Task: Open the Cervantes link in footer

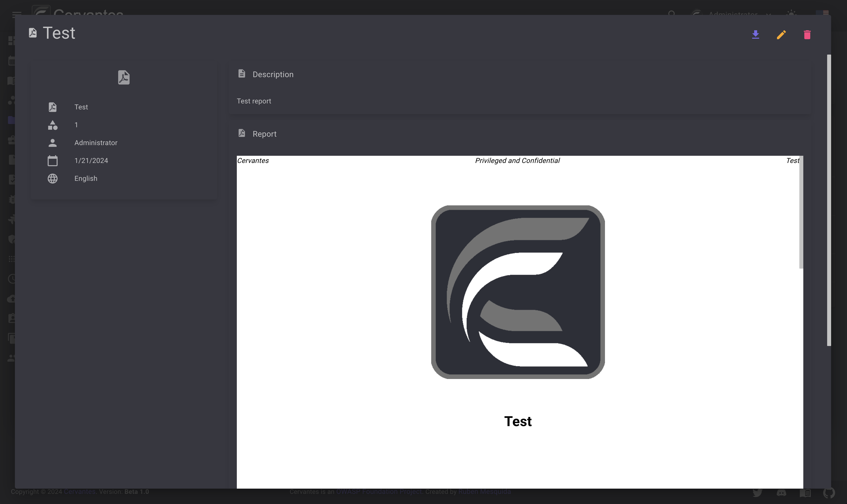Action: pyautogui.click(x=79, y=492)
